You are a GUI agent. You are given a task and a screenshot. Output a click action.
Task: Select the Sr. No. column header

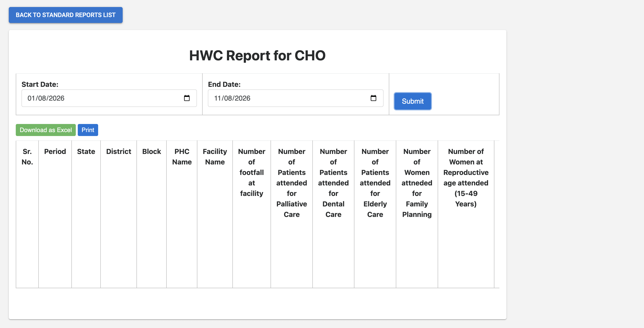click(x=27, y=157)
